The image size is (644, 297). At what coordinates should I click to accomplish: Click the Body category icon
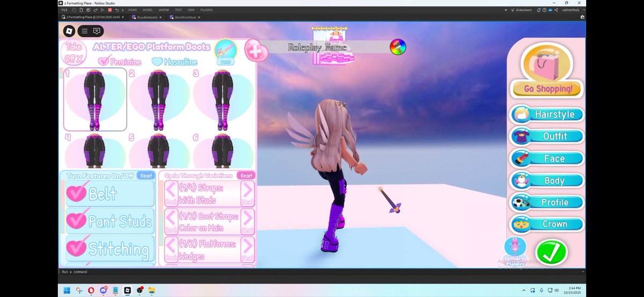pyautogui.click(x=521, y=180)
